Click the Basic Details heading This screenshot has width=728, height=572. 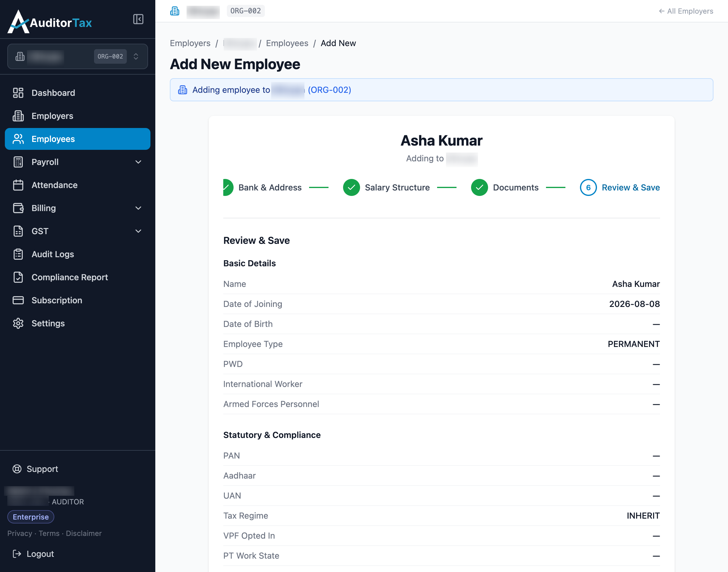(x=249, y=263)
